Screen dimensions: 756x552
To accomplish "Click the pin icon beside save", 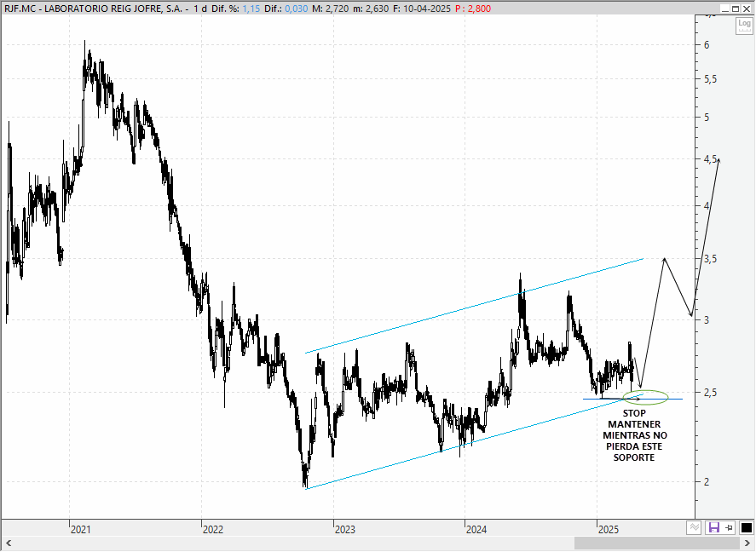I will click(729, 528).
